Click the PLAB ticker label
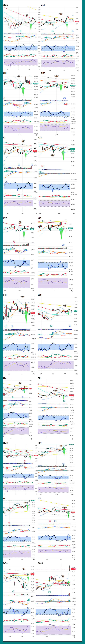The width and height of the screenshot is (85, 644). click(x=5, y=443)
